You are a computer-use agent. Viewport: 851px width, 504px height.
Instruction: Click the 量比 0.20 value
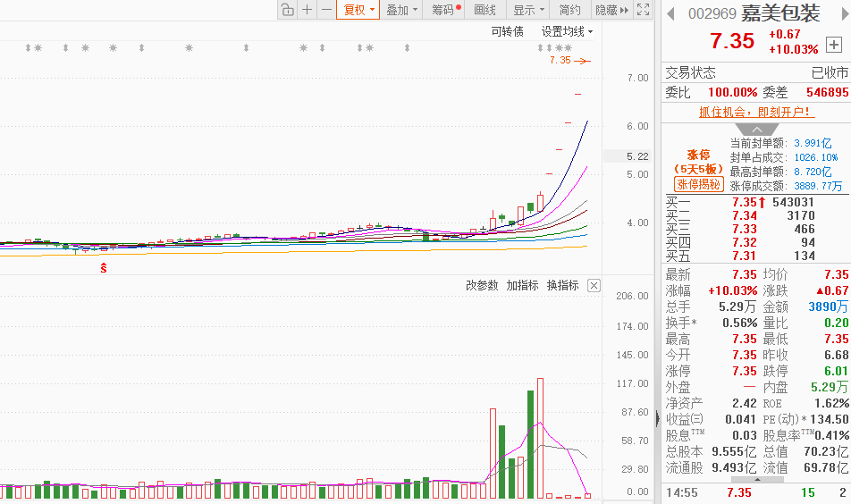tap(837, 323)
